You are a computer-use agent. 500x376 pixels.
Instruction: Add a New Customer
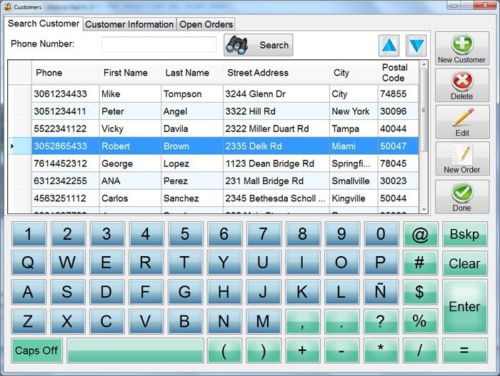point(462,49)
